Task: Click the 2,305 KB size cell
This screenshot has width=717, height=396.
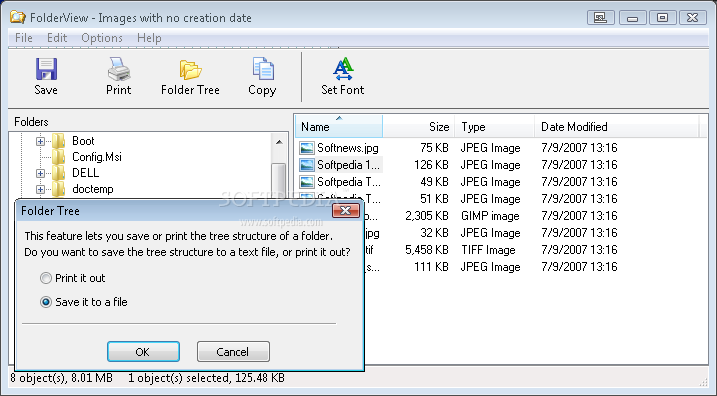Action: 427,215
